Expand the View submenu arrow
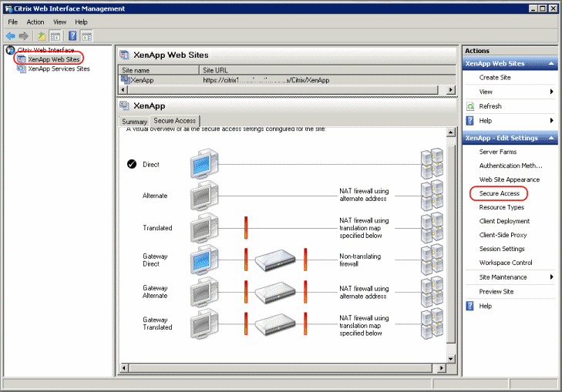 pos(552,92)
